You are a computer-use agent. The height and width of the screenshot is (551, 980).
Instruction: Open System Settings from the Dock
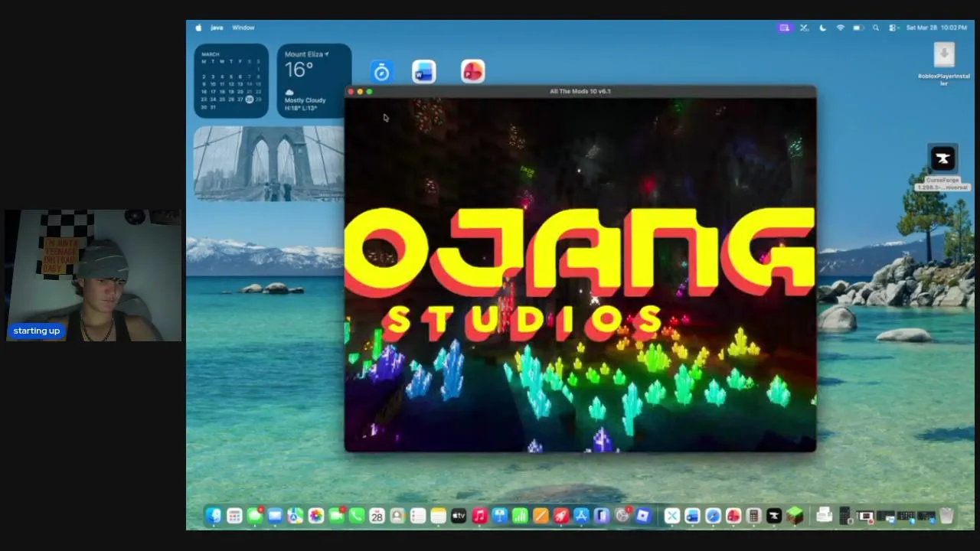(x=622, y=516)
